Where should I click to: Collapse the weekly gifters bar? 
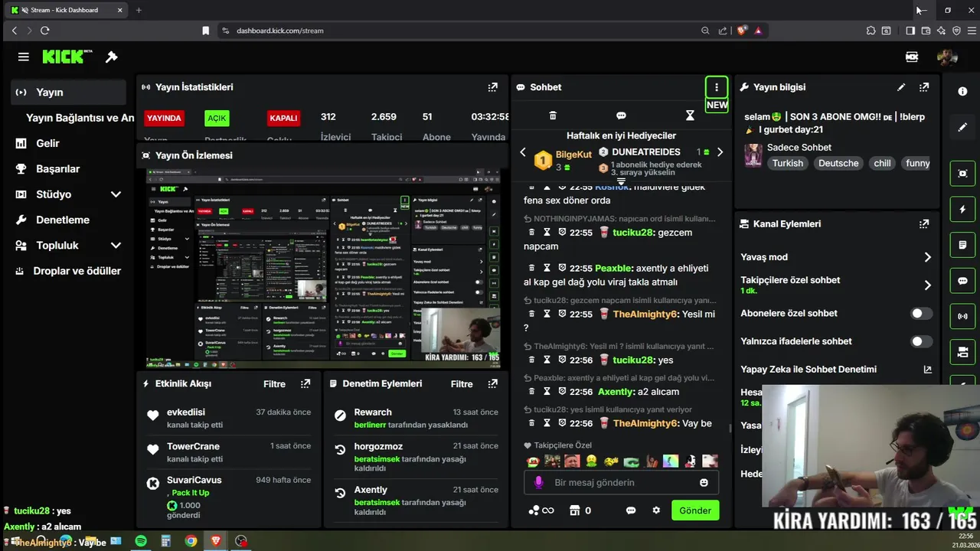point(621,182)
